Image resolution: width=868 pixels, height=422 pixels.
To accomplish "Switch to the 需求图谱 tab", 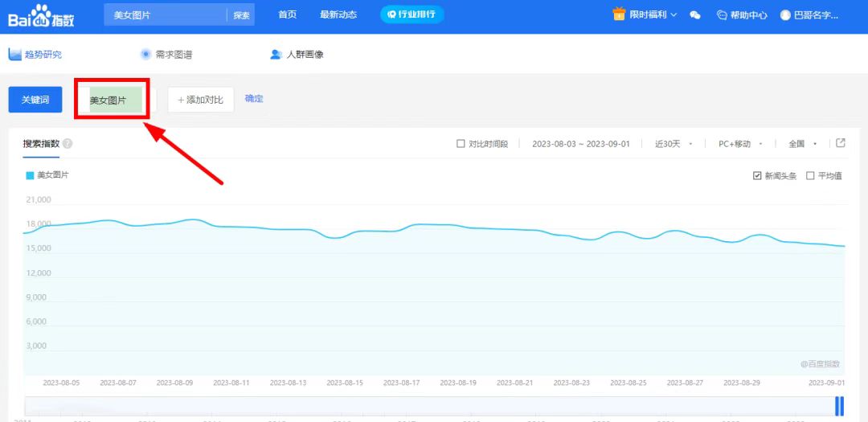I will click(166, 55).
